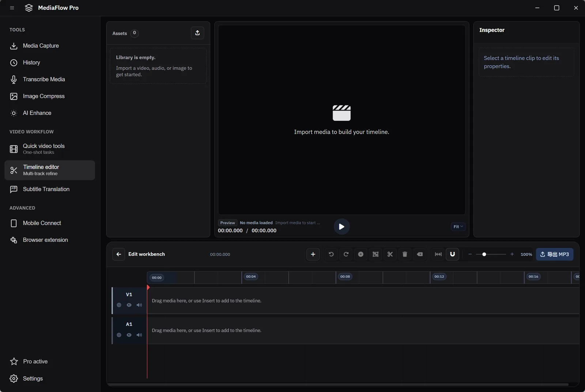
Task: Mute track V1 with its speaker icon
Action: point(139,305)
